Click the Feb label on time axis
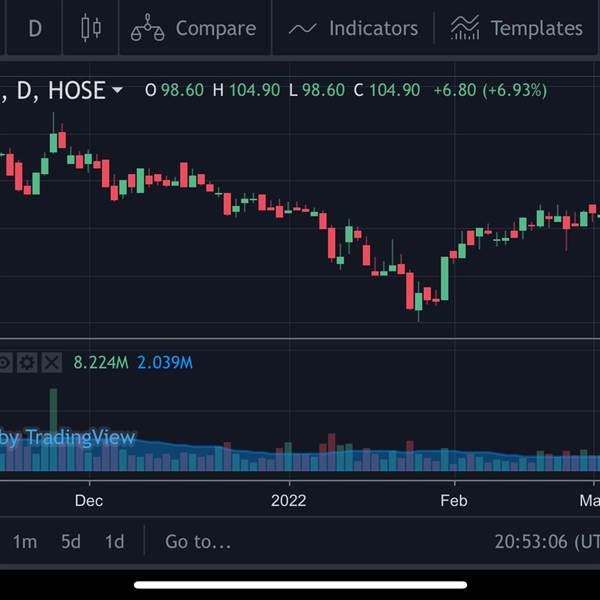600x600 pixels. (x=454, y=500)
